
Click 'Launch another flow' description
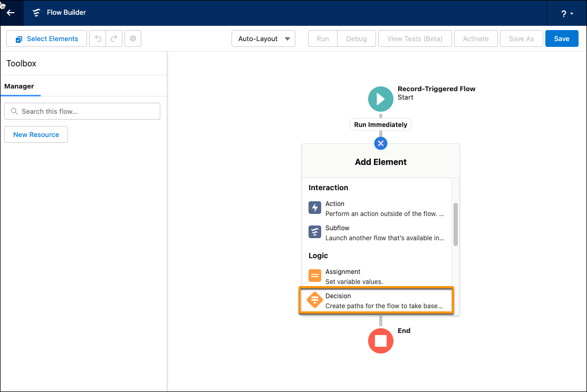pyautogui.click(x=385, y=238)
